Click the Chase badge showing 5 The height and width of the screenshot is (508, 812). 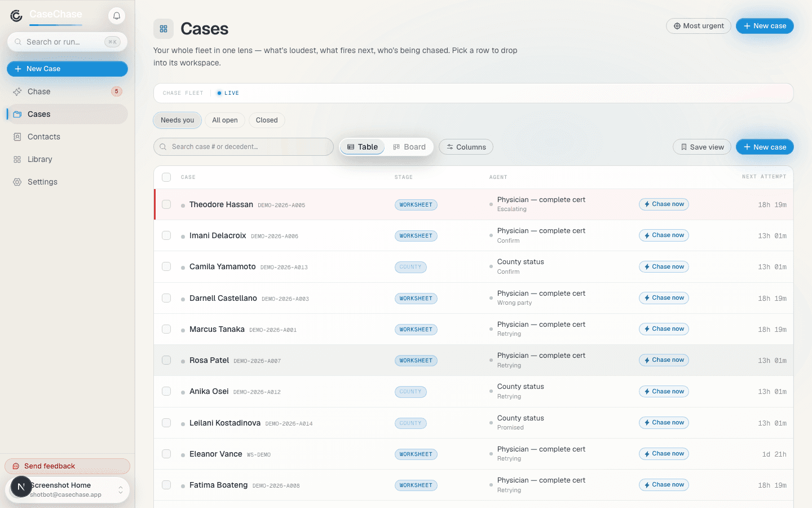coord(116,91)
